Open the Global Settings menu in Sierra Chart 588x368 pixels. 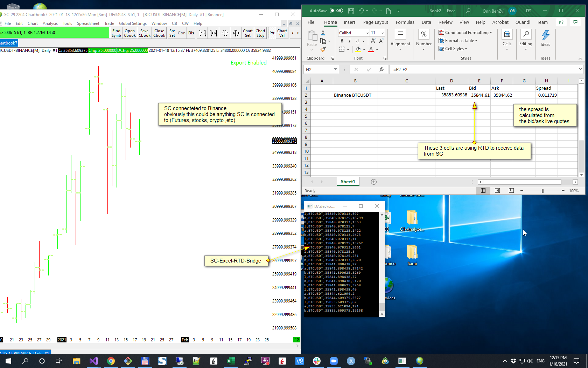[133, 23]
